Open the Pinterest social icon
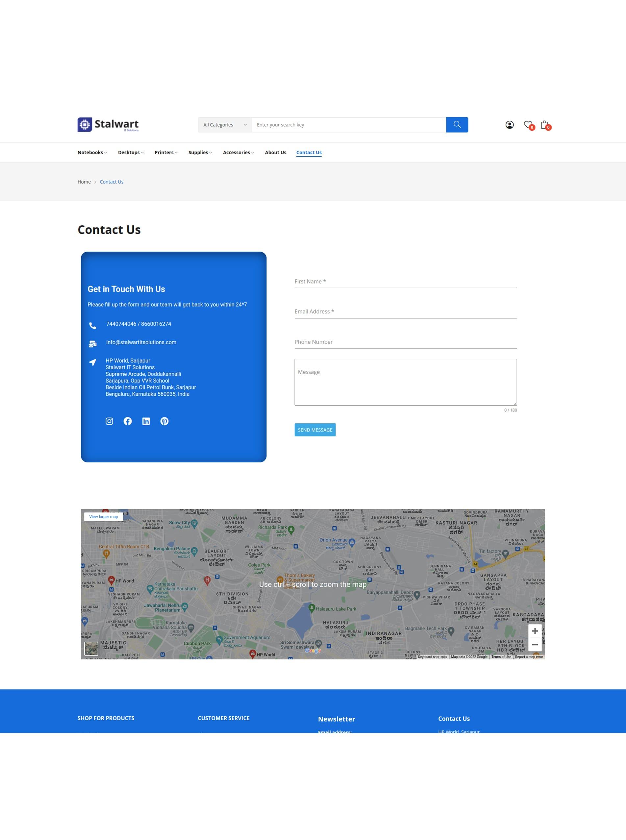This screenshot has width=626, height=840. point(164,421)
